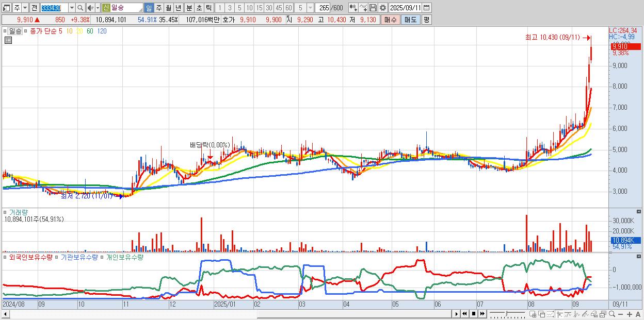Close the 거래량 volume panel
Viewport: 644px width, 320px height.
[639, 211]
